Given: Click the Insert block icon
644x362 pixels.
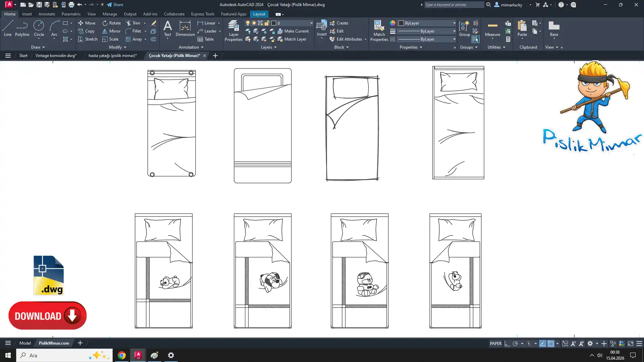Looking at the screenshot, I should [x=321, y=26].
